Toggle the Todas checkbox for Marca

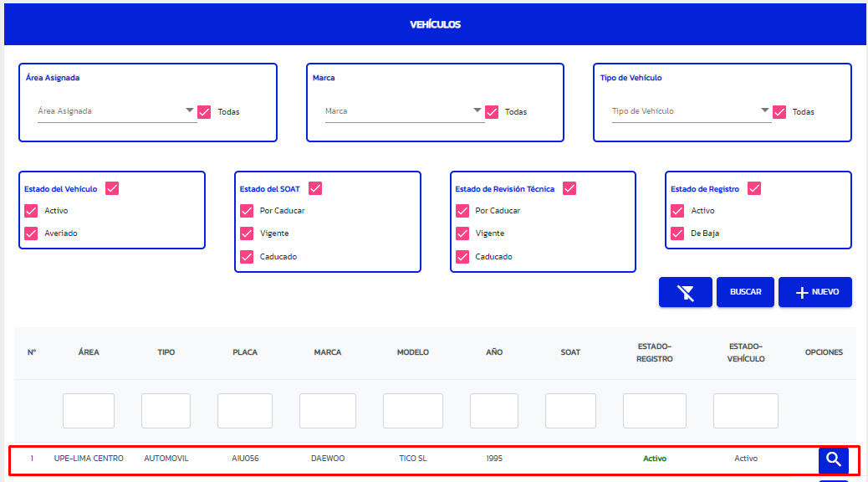(x=492, y=111)
